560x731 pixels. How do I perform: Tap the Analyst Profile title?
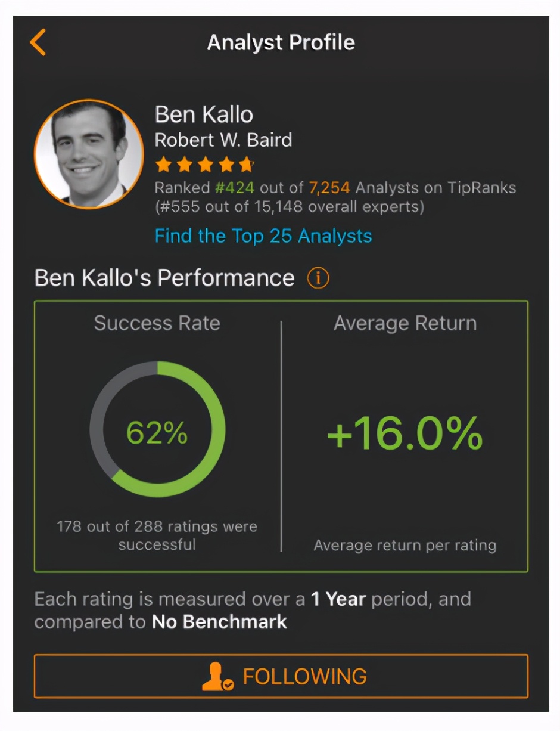pos(281,42)
